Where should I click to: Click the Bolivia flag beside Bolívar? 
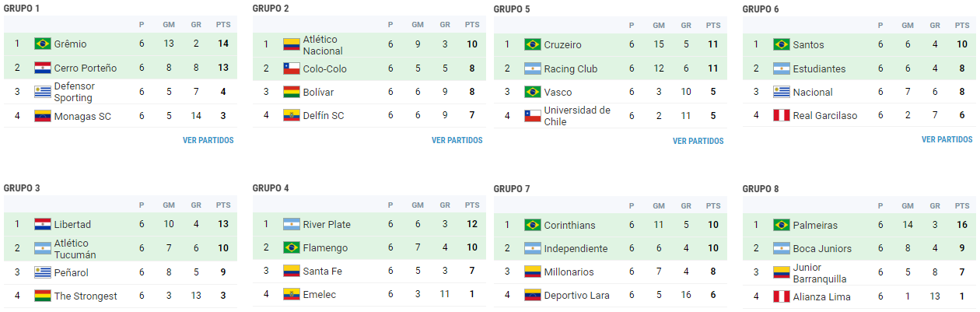click(x=292, y=92)
